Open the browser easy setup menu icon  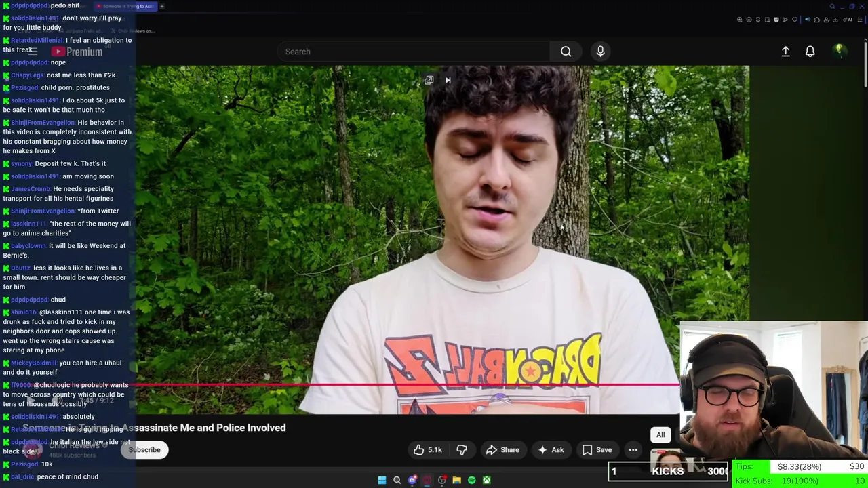(860, 20)
